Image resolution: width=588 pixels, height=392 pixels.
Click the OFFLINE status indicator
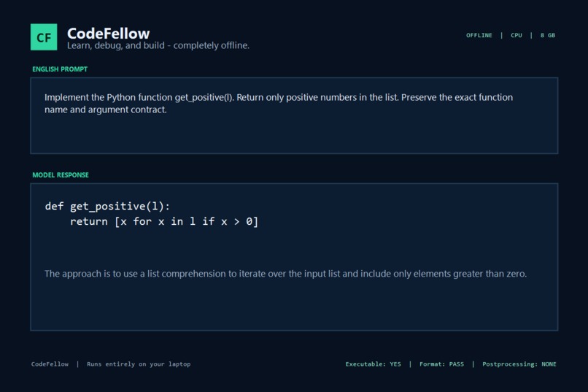479,35
